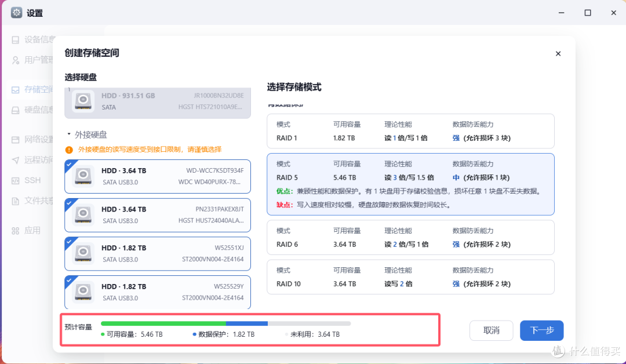The height and width of the screenshot is (364, 626).
Task: Click the 未利用: 3.64 TB legend
Action: coord(312,334)
